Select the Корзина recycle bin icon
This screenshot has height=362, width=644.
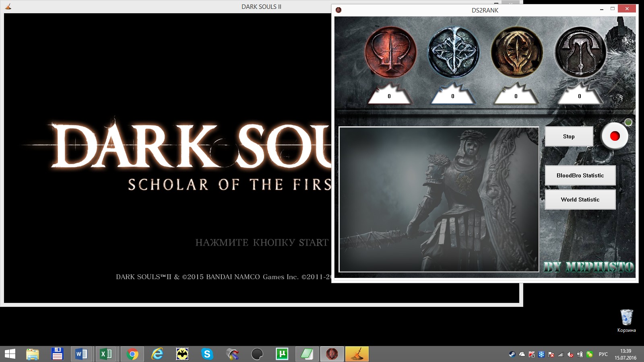pyautogui.click(x=627, y=321)
